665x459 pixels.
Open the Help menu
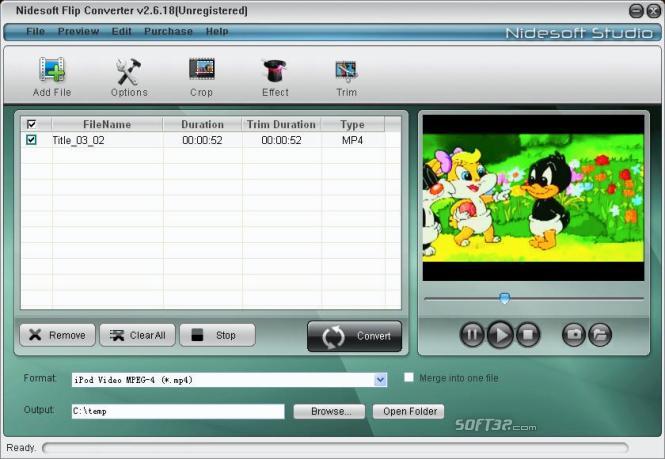[x=217, y=31]
